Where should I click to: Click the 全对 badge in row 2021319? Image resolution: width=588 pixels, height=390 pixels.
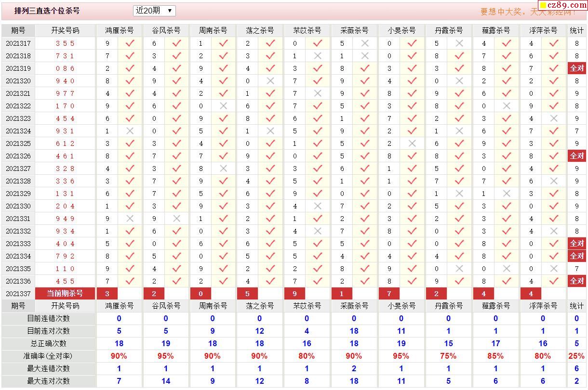[x=577, y=68]
